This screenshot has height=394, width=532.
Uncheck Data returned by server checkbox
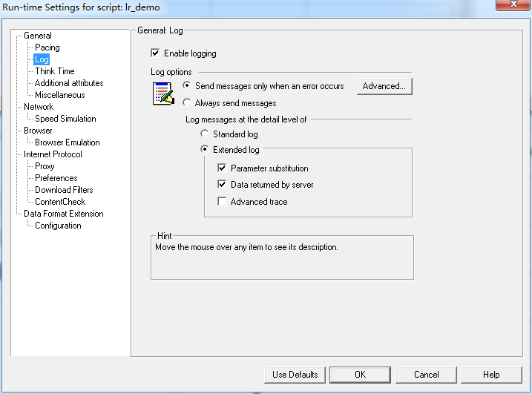(x=222, y=185)
